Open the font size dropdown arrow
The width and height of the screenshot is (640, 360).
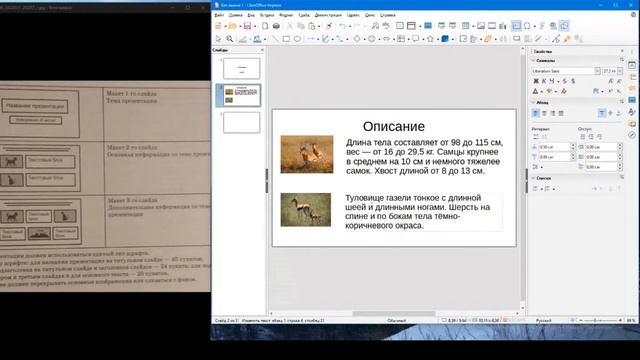620,71
